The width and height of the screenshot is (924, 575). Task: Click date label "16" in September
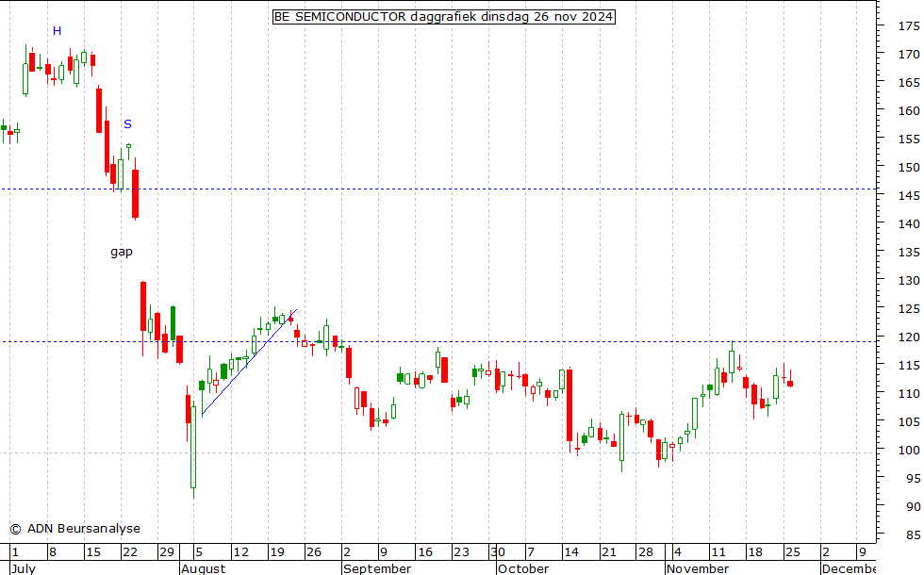pyautogui.click(x=425, y=552)
